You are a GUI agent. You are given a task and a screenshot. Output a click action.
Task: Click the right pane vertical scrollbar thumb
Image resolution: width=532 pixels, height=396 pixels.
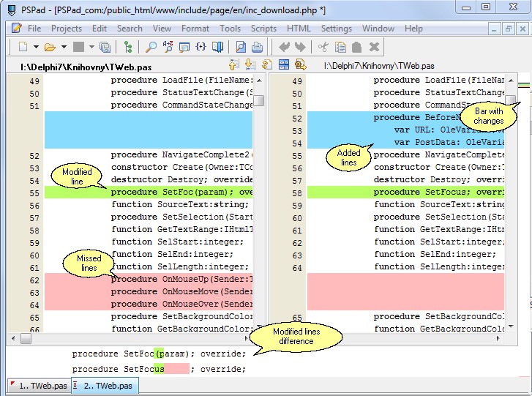tap(511, 100)
